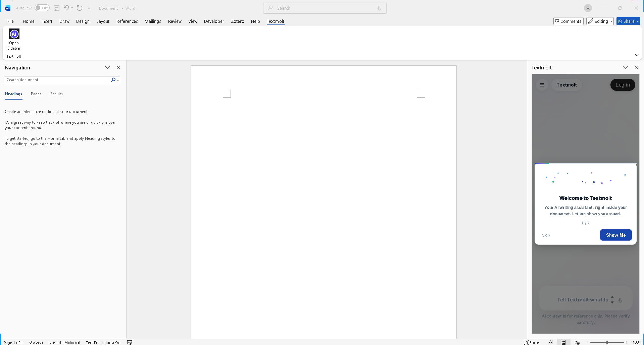Image resolution: width=644 pixels, height=345 pixels.
Task: Enable Focus mode in status bar
Action: click(x=532, y=342)
